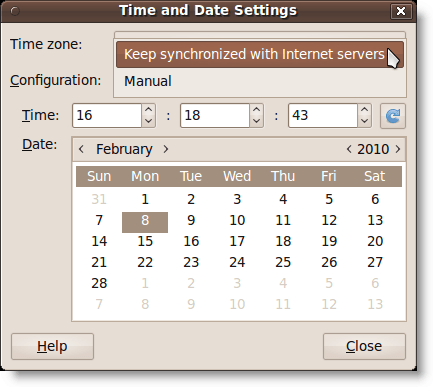Select February 14 in the calendar
The width and height of the screenshot is (433, 387).
point(99,241)
